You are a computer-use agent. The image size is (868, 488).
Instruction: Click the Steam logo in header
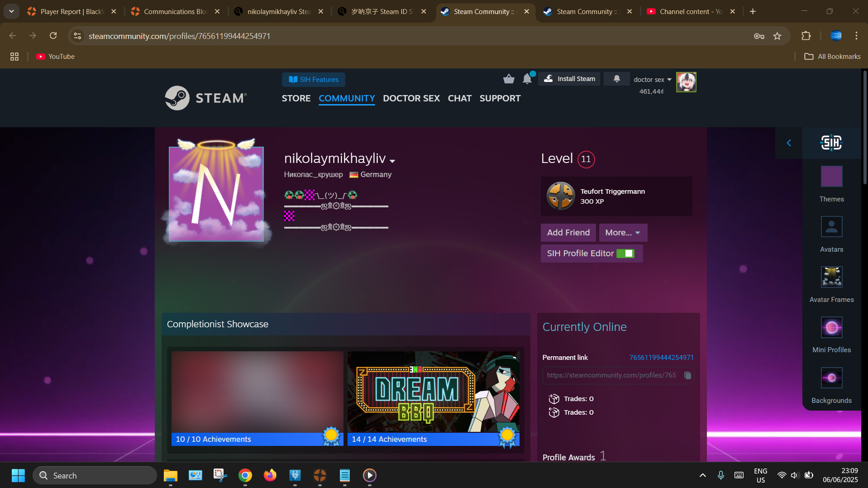206,98
